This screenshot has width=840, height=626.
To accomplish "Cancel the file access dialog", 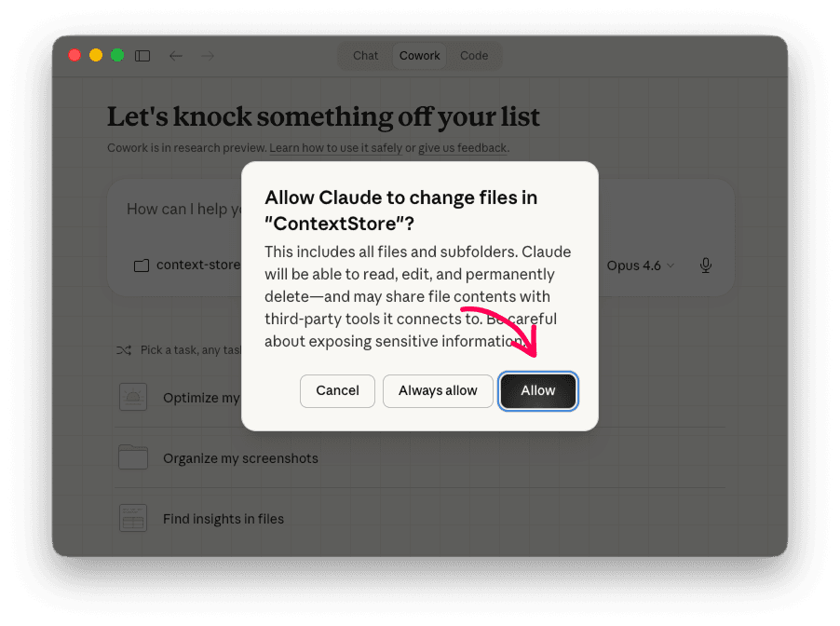I will click(337, 391).
